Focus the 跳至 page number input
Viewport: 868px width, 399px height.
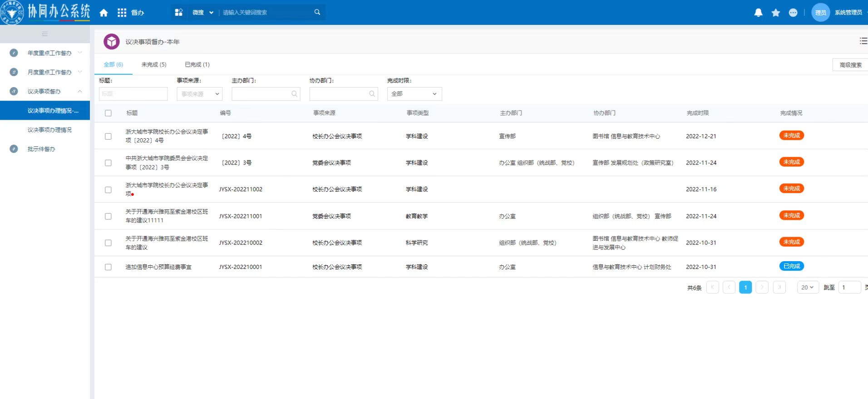(x=849, y=287)
